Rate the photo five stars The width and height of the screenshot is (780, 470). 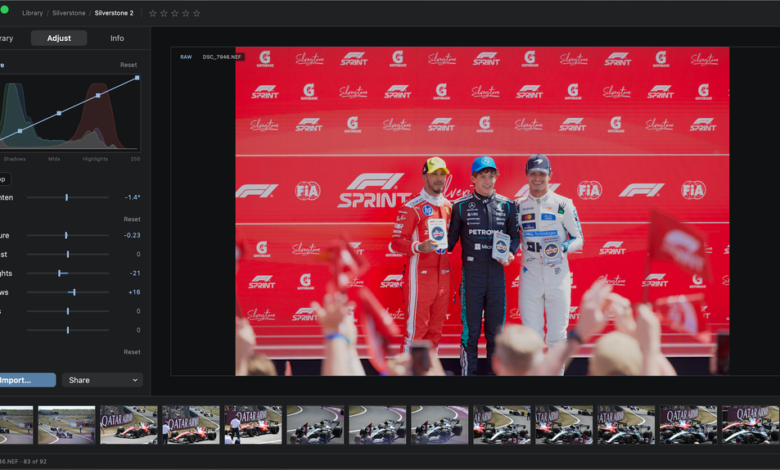[196, 13]
